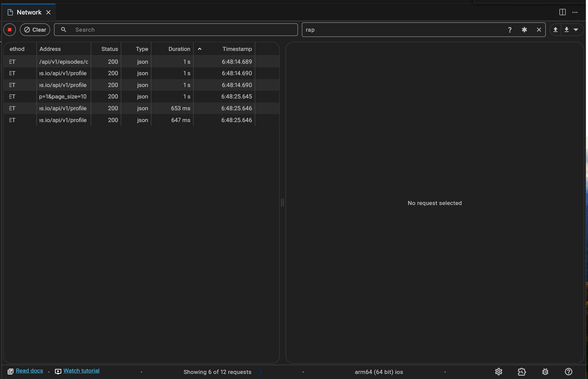Open the settings gear icon

click(x=499, y=372)
